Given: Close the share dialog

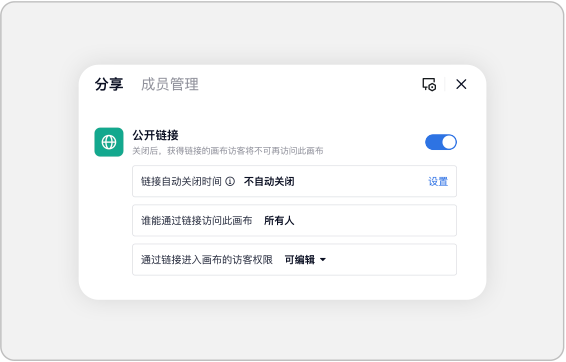Looking at the screenshot, I should [461, 84].
